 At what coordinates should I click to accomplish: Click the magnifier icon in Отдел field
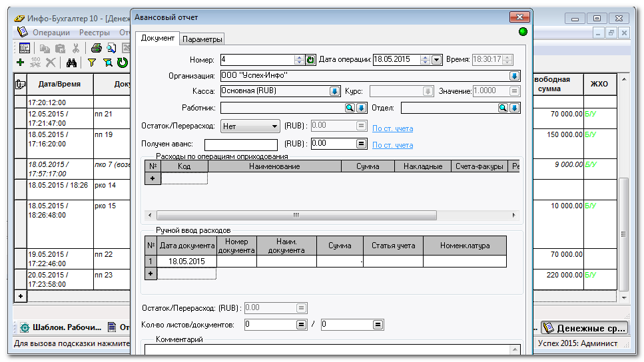[503, 108]
